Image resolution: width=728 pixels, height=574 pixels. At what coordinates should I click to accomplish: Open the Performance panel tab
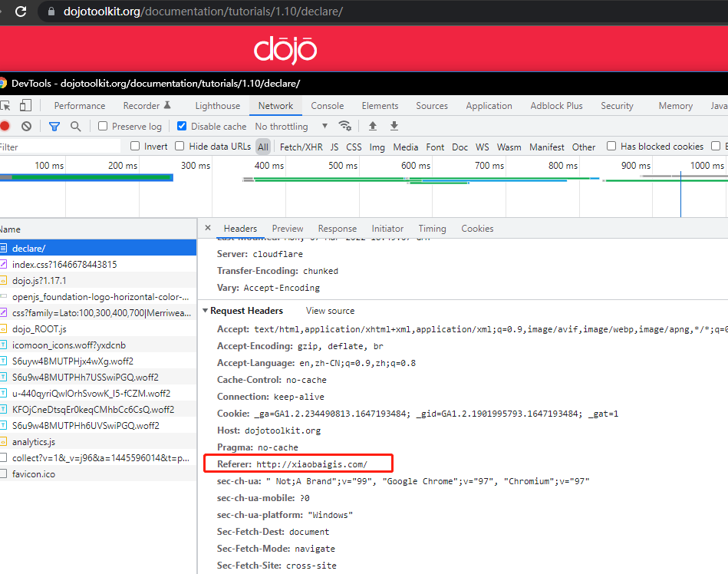79,106
